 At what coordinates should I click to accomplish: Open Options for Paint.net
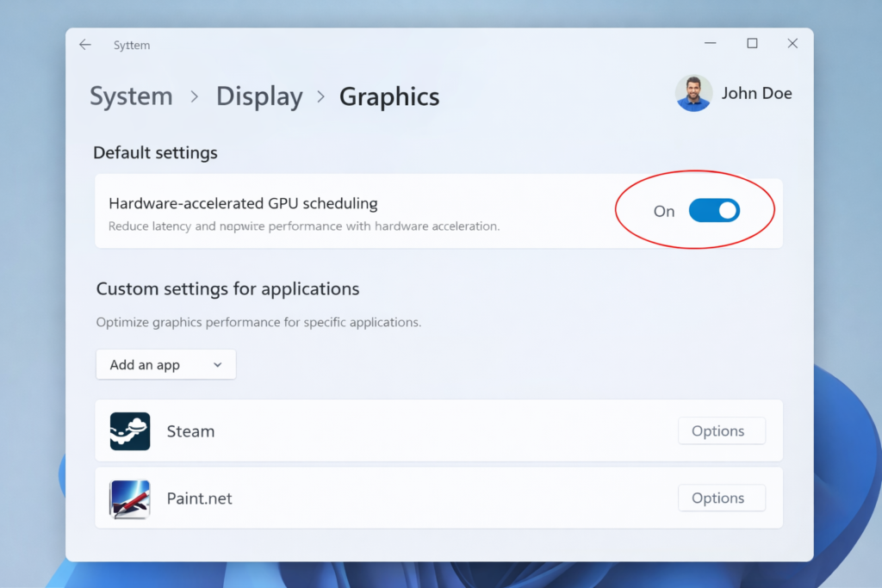[x=722, y=498]
